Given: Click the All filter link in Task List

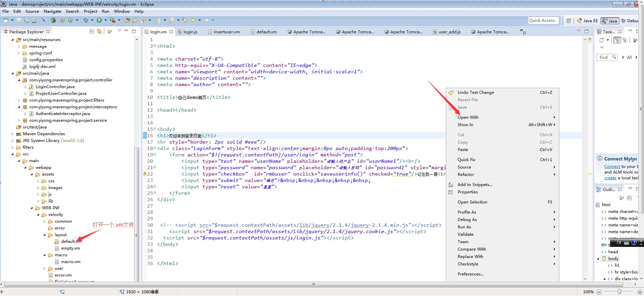Looking at the screenshot, I should (x=630, y=57).
